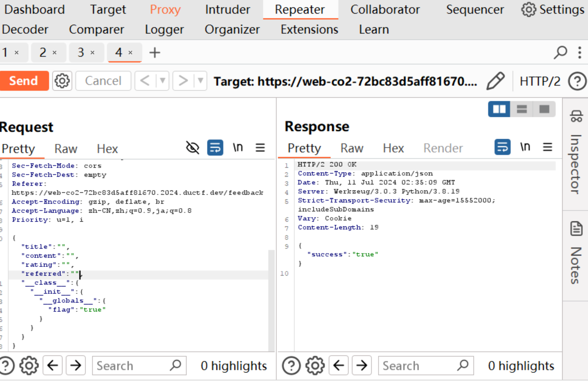Click the "success":"true" line in the response
This screenshot has height=381, width=588.
343,254
